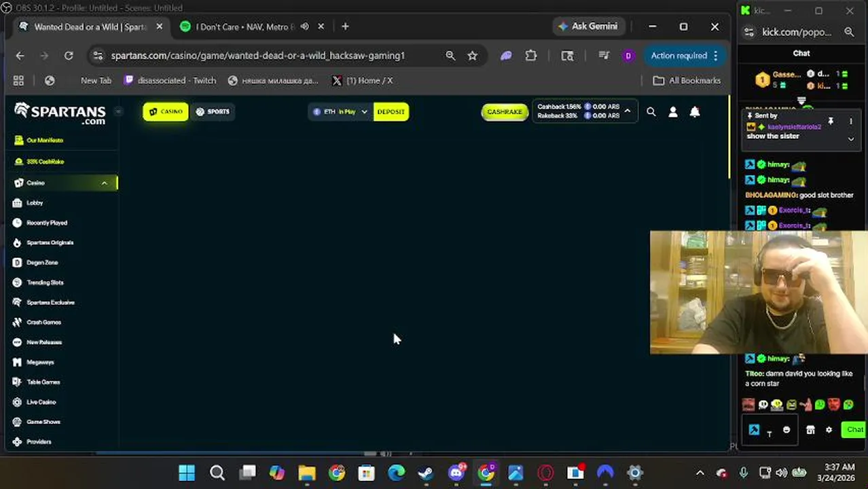Open Kick chat settings gear
Viewport: 868px width, 489px height.
click(x=829, y=430)
